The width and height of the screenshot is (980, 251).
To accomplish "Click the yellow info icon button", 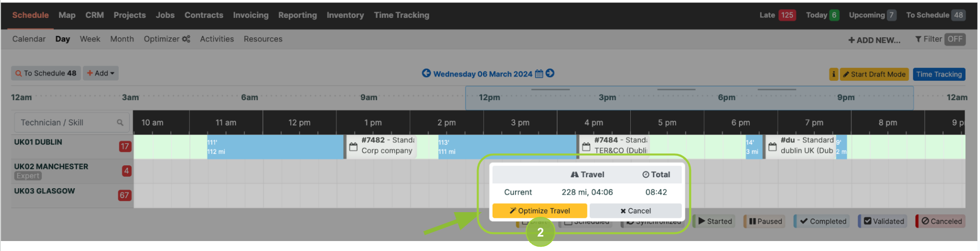I will 833,74.
